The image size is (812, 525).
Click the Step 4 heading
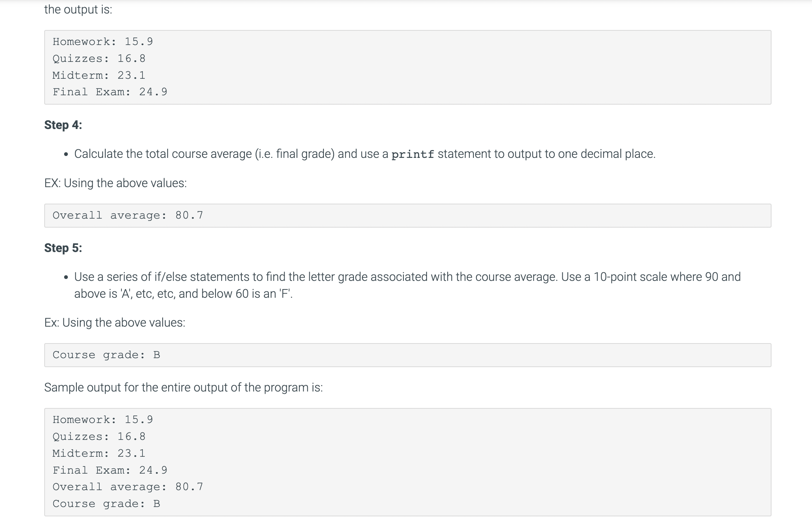tap(63, 125)
